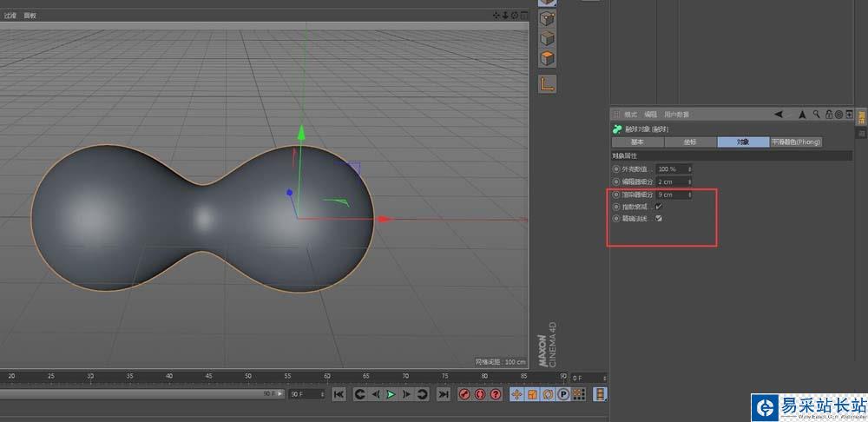
Task: Switch to the 基本 tab
Action: coord(637,142)
